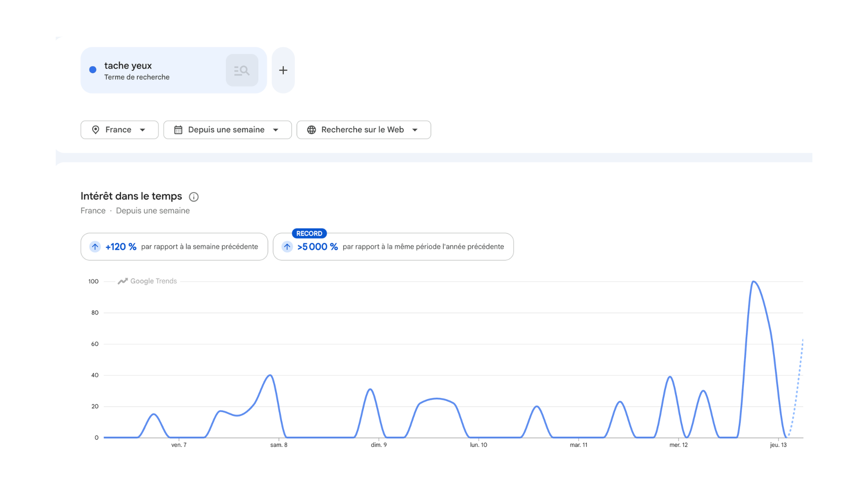Click the up arrow icon next to >5 000 %

287,247
